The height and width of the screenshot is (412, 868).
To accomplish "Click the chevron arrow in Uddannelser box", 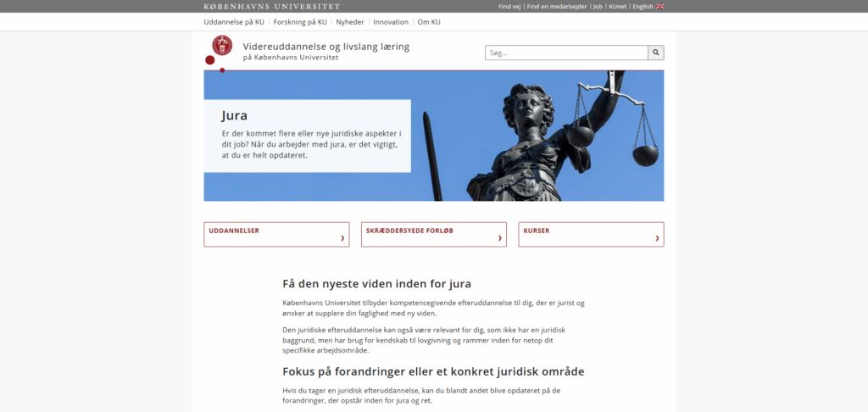I will pos(342,238).
